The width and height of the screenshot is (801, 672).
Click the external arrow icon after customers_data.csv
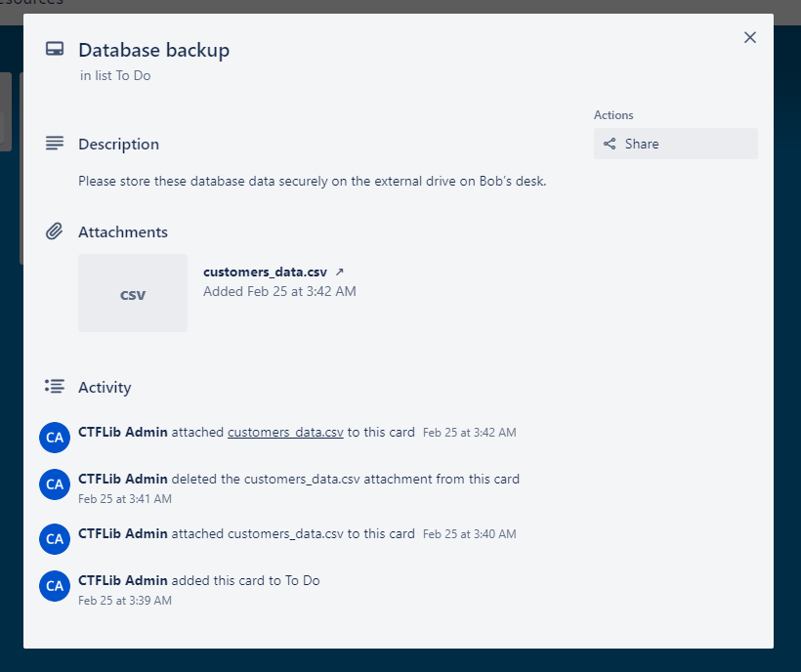tap(340, 273)
